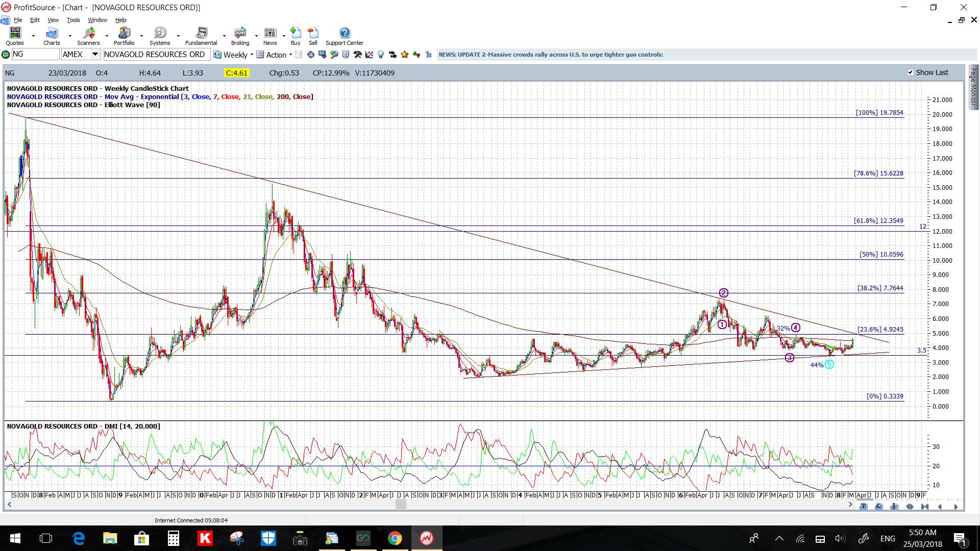This screenshot has width=980, height=551.
Task: Open the hammer-and-wrench drawing tools icon
Action: click(357, 55)
